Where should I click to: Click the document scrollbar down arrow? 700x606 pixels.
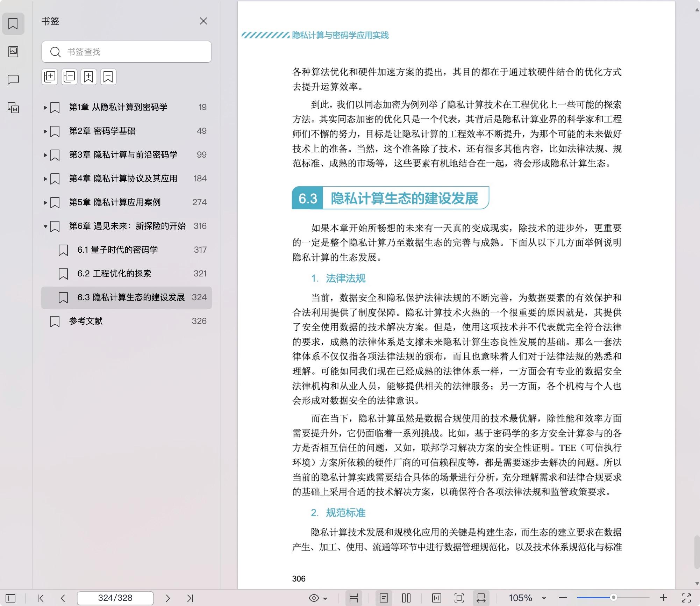tap(697, 583)
